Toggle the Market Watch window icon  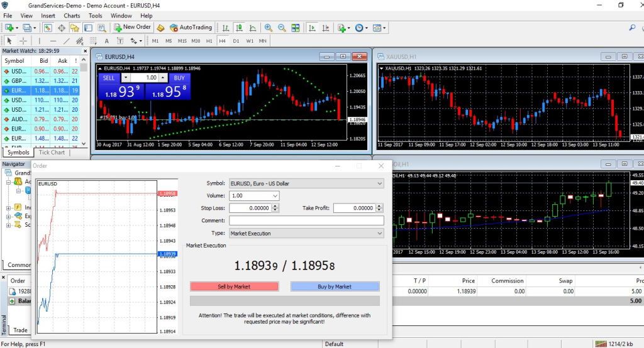tap(48, 28)
